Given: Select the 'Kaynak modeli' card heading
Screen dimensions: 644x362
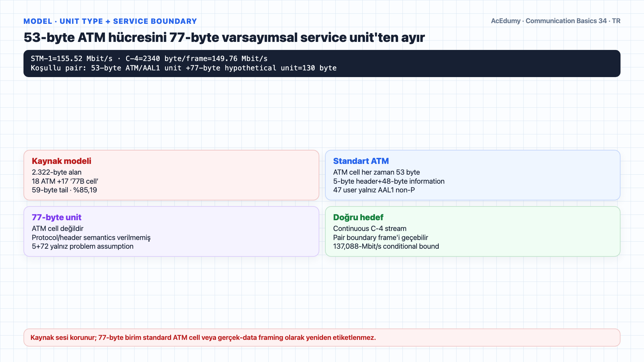Looking at the screenshot, I should pyautogui.click(x=61, y=161).
